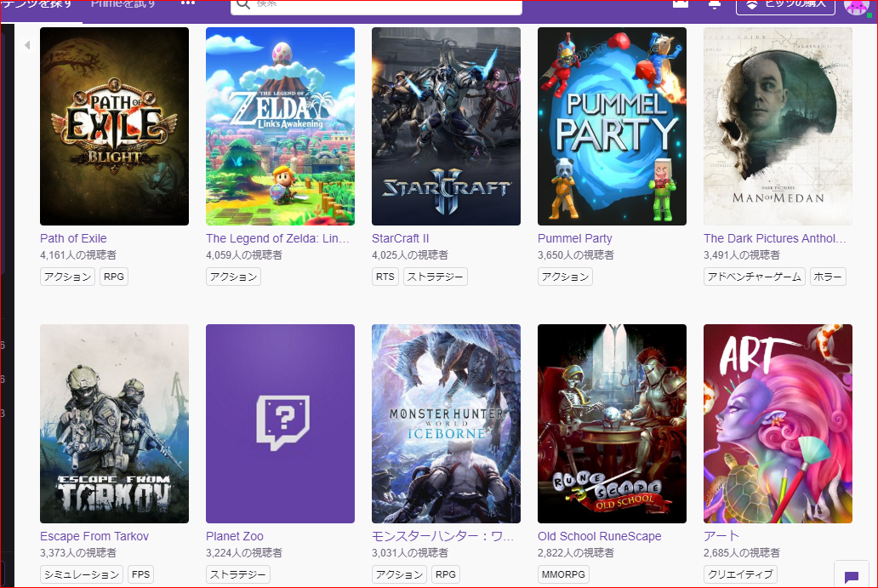Select アクション tag under Pummel Party
The width and height of the screenshot is (878, 588).
tap(565, 277)
